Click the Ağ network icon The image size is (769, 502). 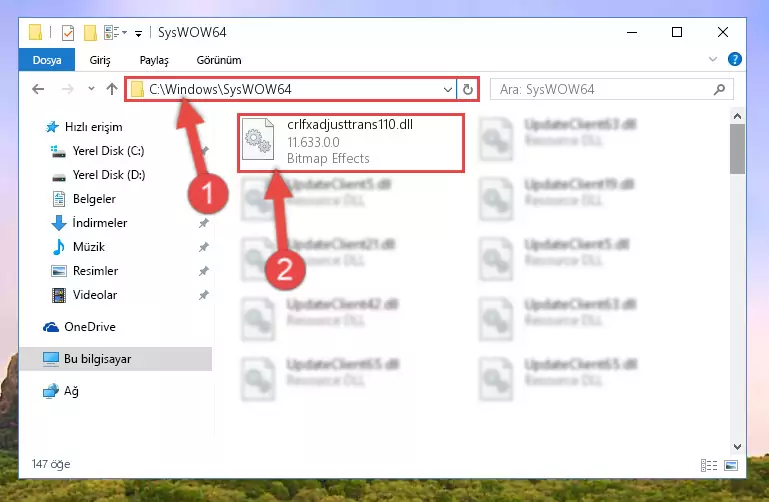tap(51, 391)
